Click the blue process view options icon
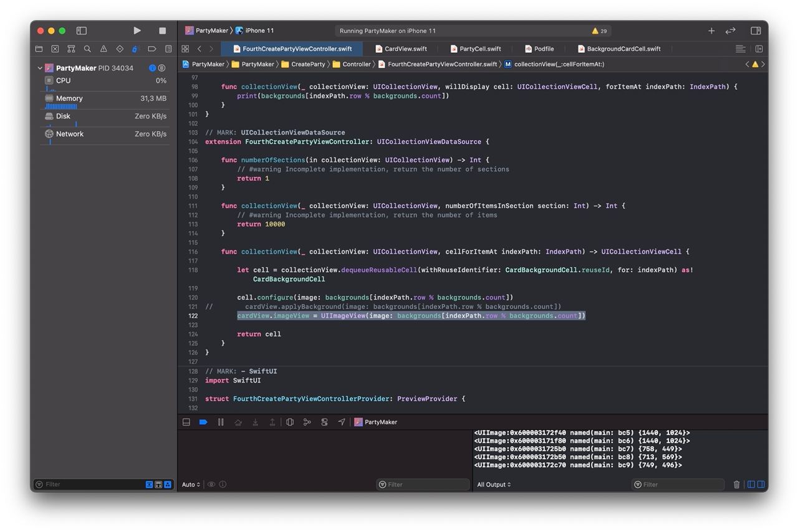This screenshot has width=798, height=532. tap(152, 68)
